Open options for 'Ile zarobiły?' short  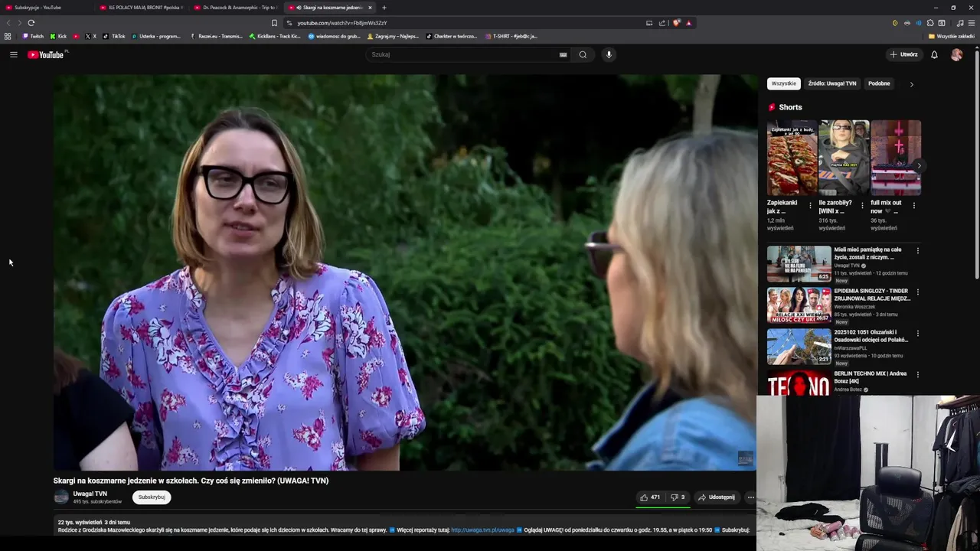click(862, 205)
